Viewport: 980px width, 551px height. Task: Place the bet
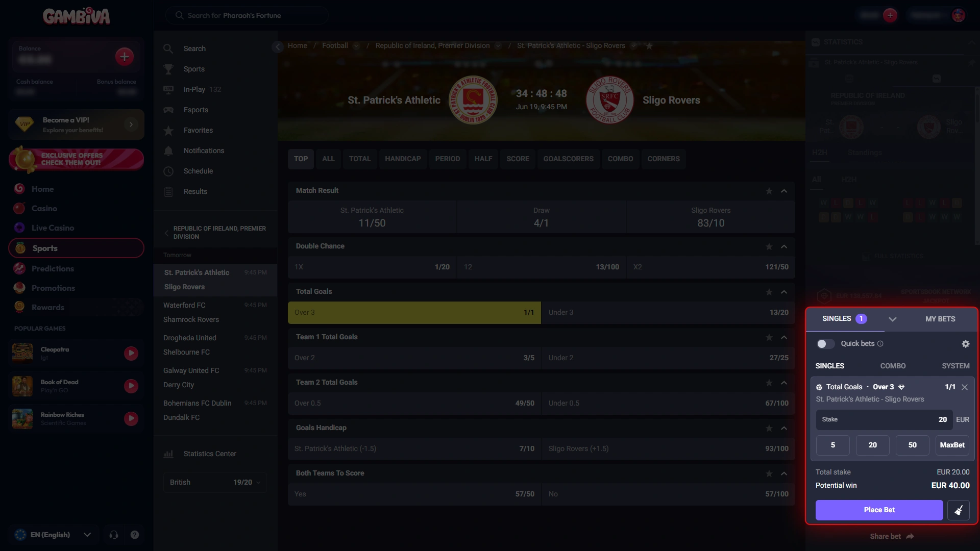point(879,510)
